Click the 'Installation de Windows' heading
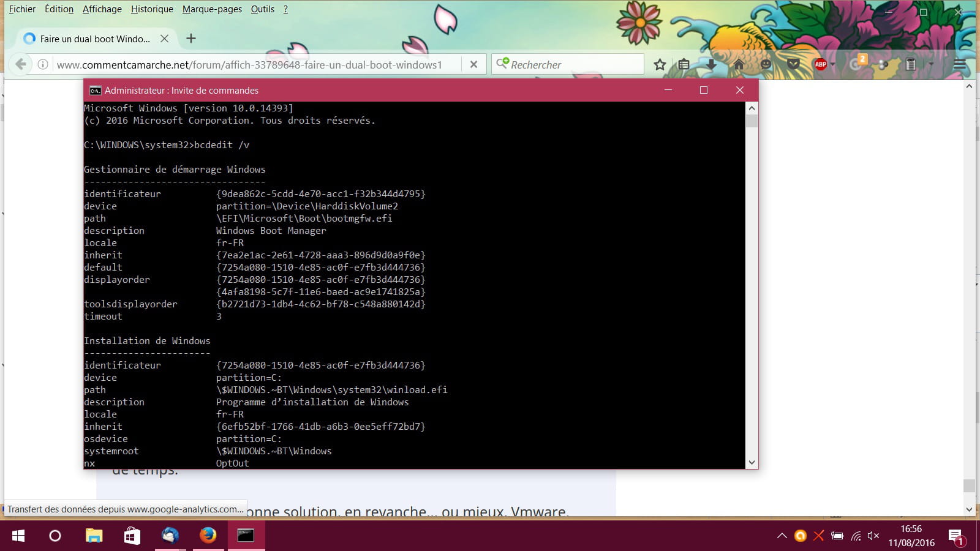This screenshot has height=551, width=980. [x=147, y=341]
